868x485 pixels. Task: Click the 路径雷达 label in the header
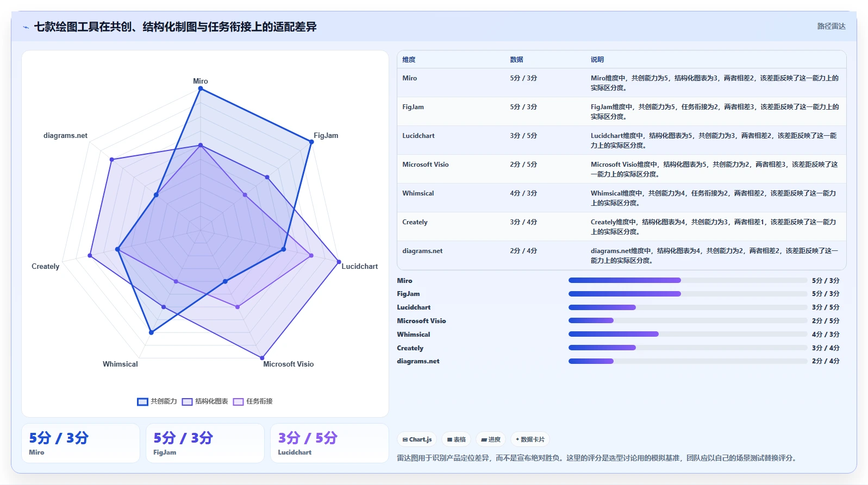(x=831, y=26)
